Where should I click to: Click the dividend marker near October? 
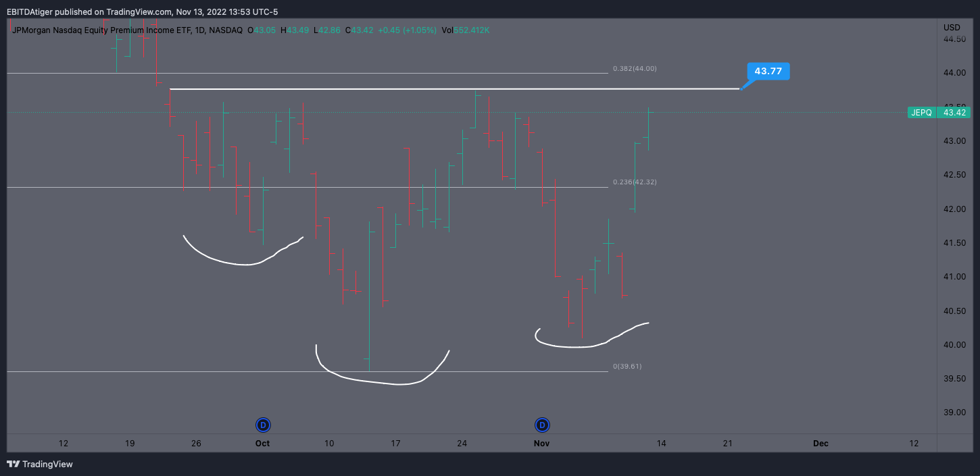(x=264, y=425)
